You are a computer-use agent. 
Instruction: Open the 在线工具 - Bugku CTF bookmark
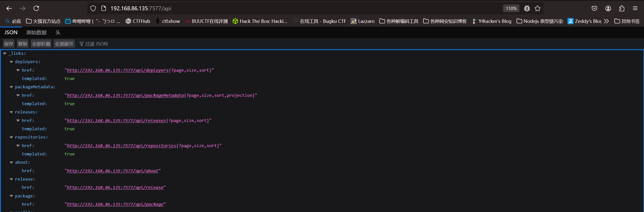coord(320,21)
